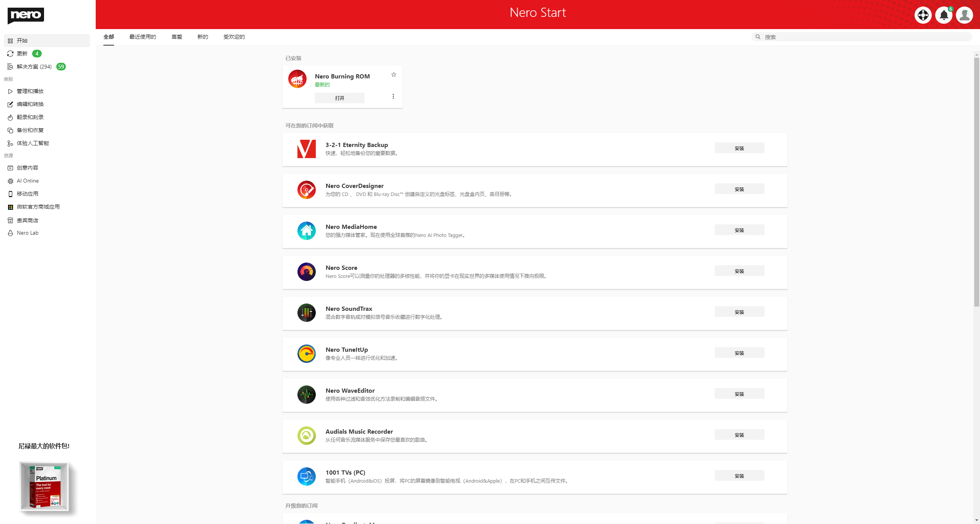Image resolution: width=980 pixels, height=524 pixels.
Task: Switch to the 受欢迎的 tab
Action: pos(234,37)
